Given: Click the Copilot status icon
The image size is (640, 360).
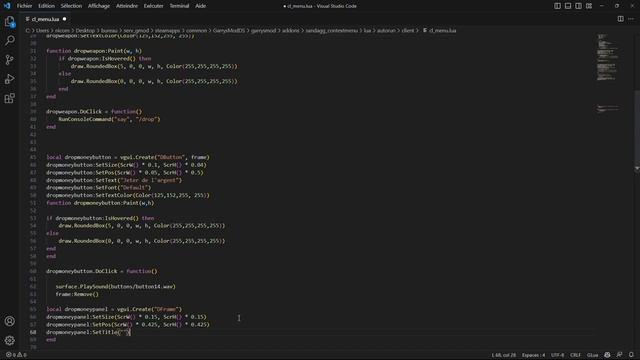Looking at the screenshot, I should [607, 355].
